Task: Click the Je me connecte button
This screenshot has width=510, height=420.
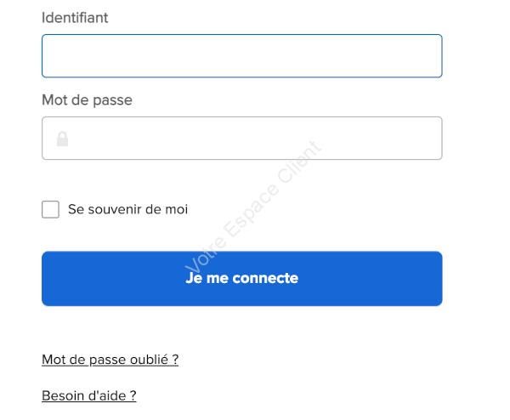Action: coord(242,279)
